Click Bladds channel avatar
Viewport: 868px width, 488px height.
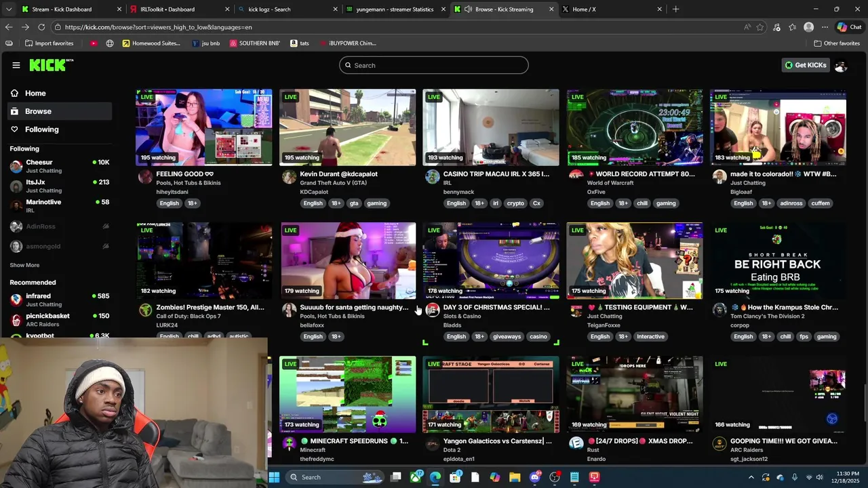[x=433, y=310]
